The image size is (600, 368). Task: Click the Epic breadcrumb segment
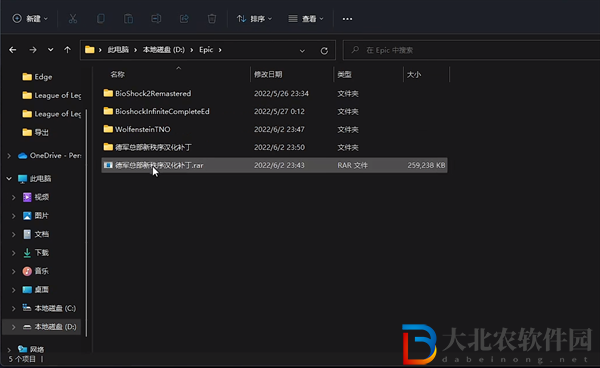(206, 50)
